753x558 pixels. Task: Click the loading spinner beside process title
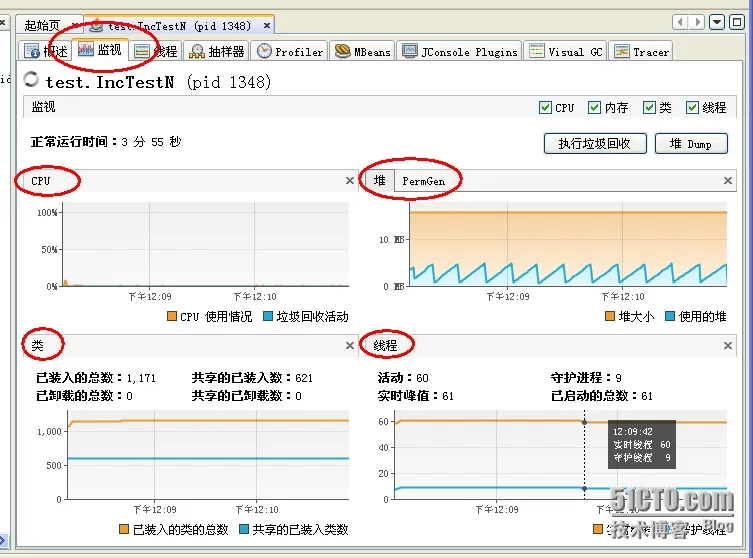tap(31, 79)
